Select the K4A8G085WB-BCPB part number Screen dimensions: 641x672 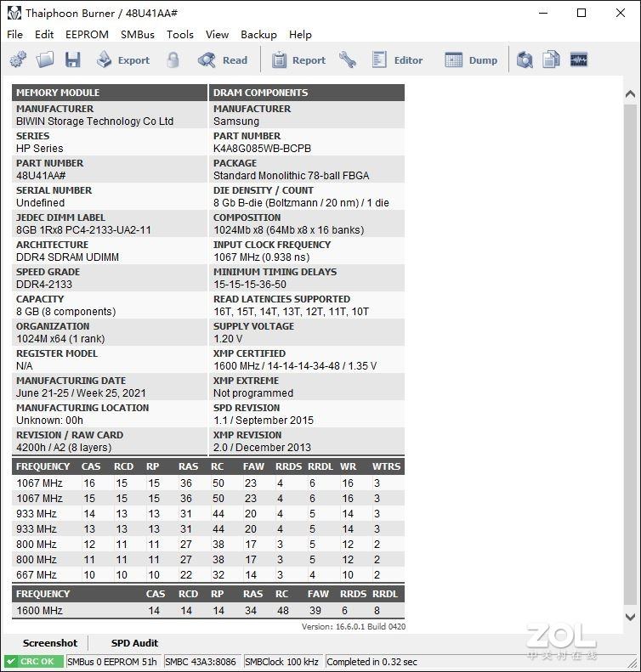click(262, 149)
